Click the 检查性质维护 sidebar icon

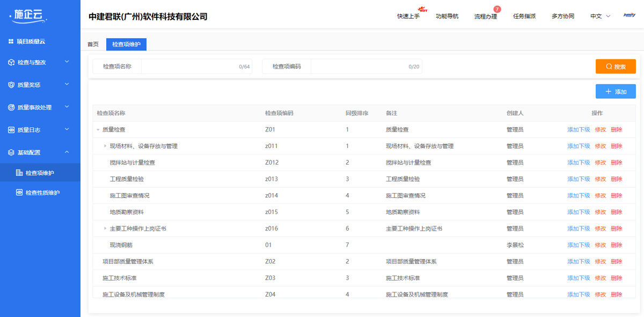coord(19,193)
